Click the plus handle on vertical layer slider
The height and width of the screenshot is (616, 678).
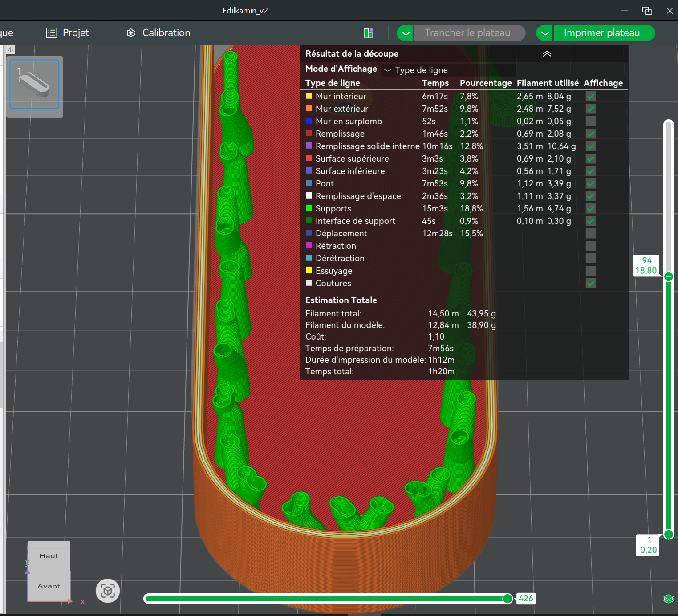tap(668, 277)
